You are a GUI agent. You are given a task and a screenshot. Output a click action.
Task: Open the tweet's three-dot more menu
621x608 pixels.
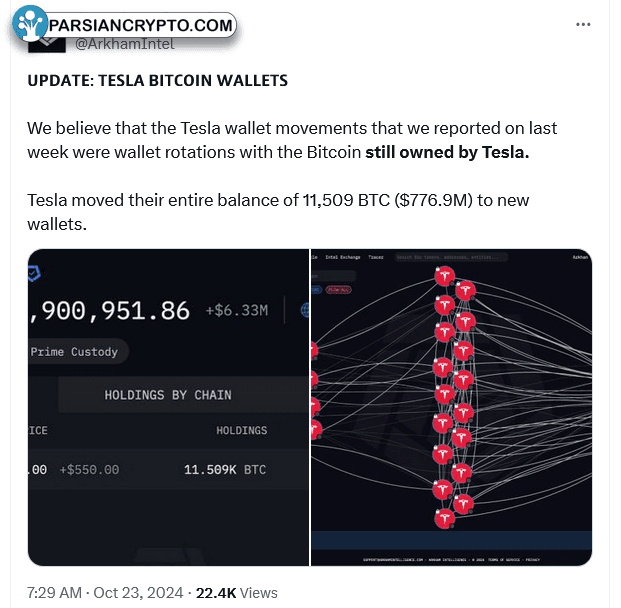(583, 25)
